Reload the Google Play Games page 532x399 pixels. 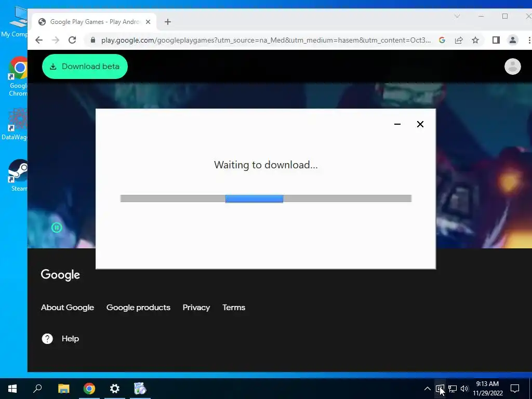tap(72, 40)
